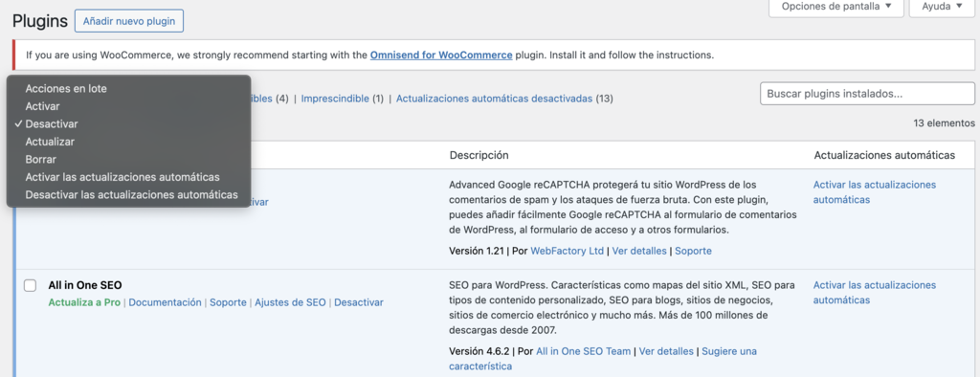Open All in One SEO 'Documentación'
The image size is (980, 377).
[x=165, y=302]
